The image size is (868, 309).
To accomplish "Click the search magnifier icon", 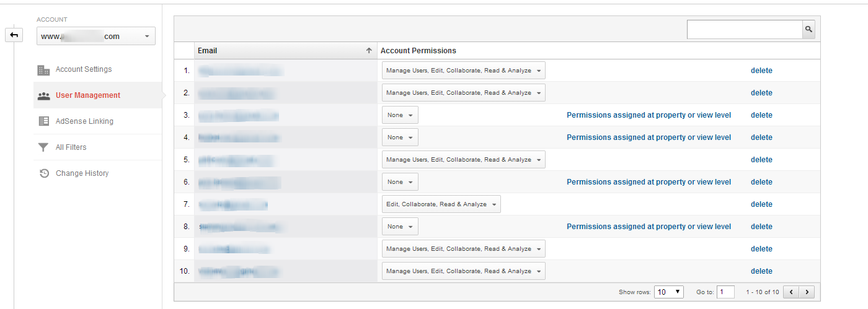I will (808, 29).
